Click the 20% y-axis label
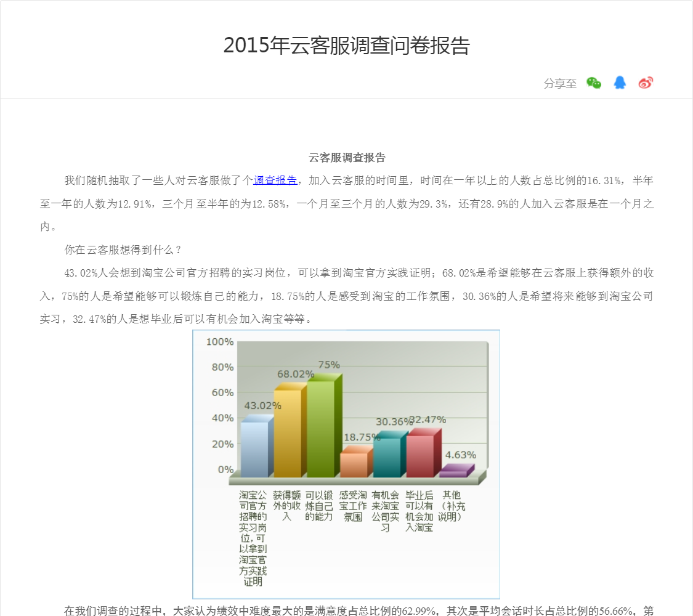The width and height of the screenshot is (693, 616). tap(222, 444)
